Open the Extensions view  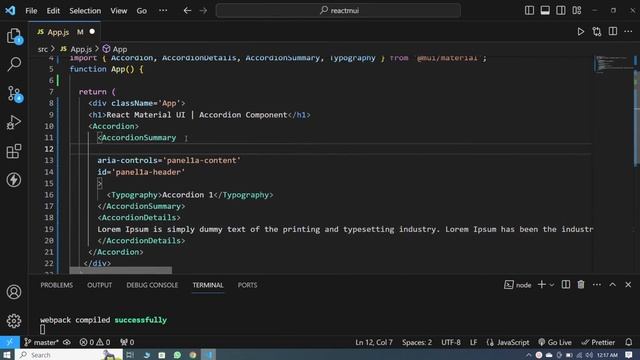(14, 151)
